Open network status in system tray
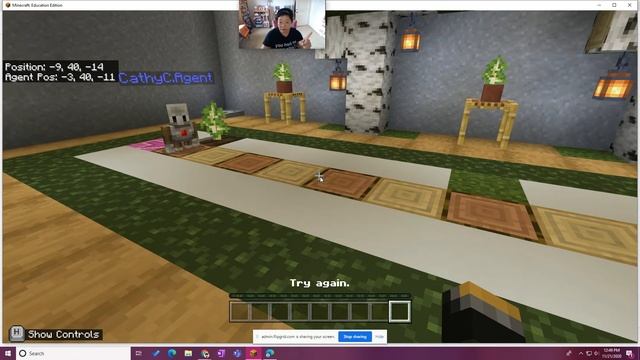 [x=589, y=353]
